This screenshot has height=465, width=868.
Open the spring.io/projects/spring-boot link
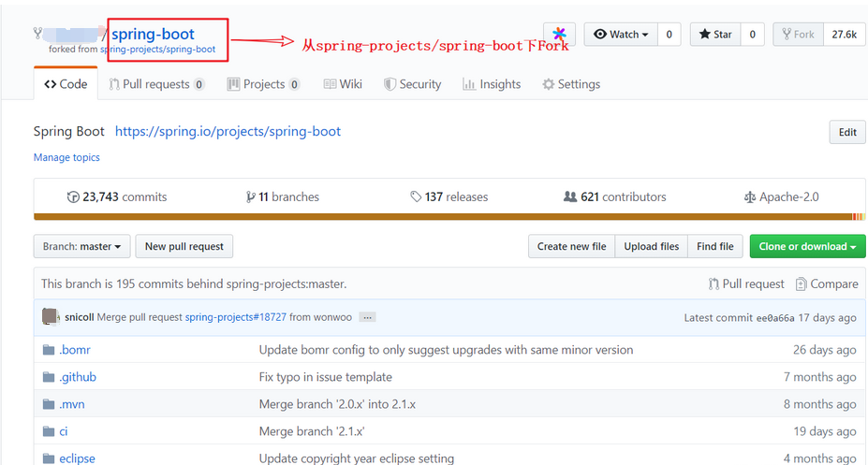(228, 131)
